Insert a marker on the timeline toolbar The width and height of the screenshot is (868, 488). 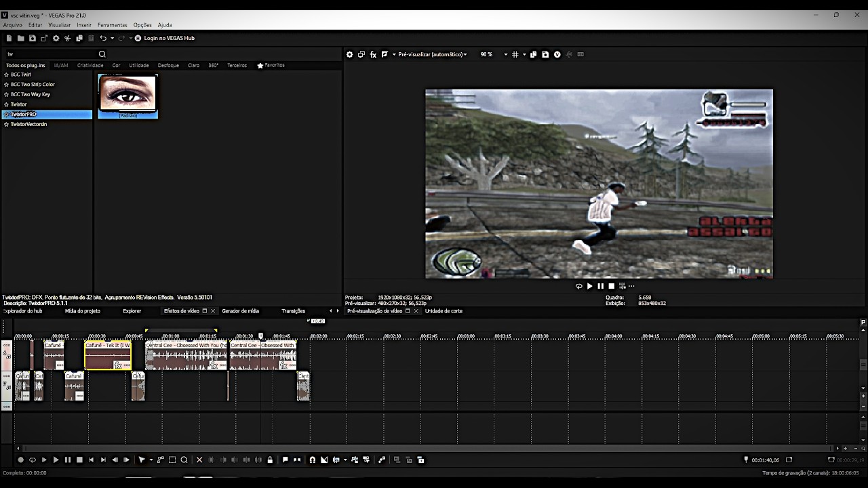285,460
